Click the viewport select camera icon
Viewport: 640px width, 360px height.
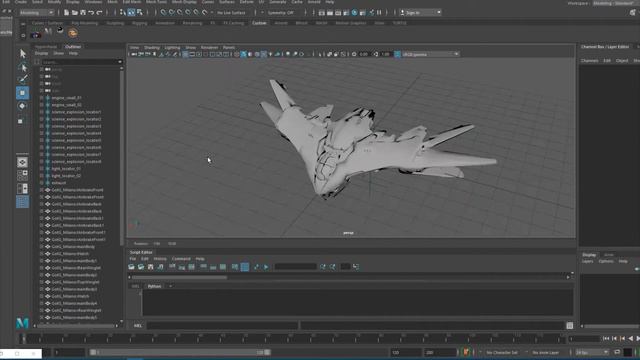pyautogui.click(x=134, y=54)
